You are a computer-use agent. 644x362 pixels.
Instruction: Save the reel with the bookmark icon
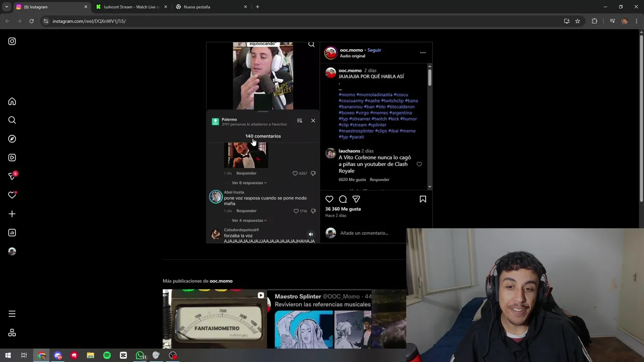coord(423,199)
